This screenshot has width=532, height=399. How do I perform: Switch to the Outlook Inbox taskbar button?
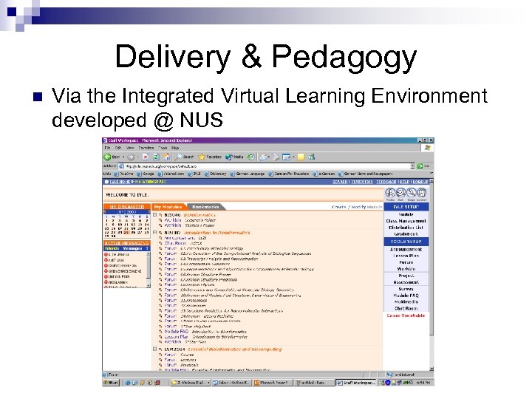tap(231, 383)
